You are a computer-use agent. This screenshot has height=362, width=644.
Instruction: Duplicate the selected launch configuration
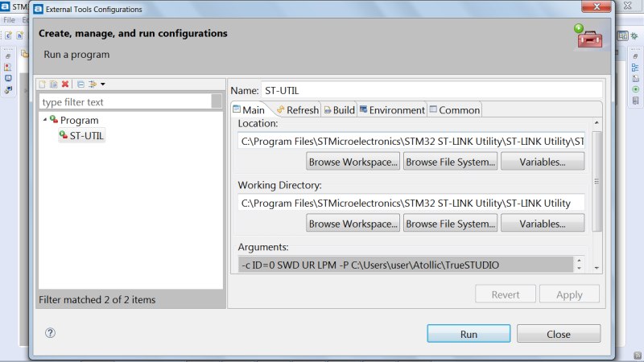click(53, 84)
